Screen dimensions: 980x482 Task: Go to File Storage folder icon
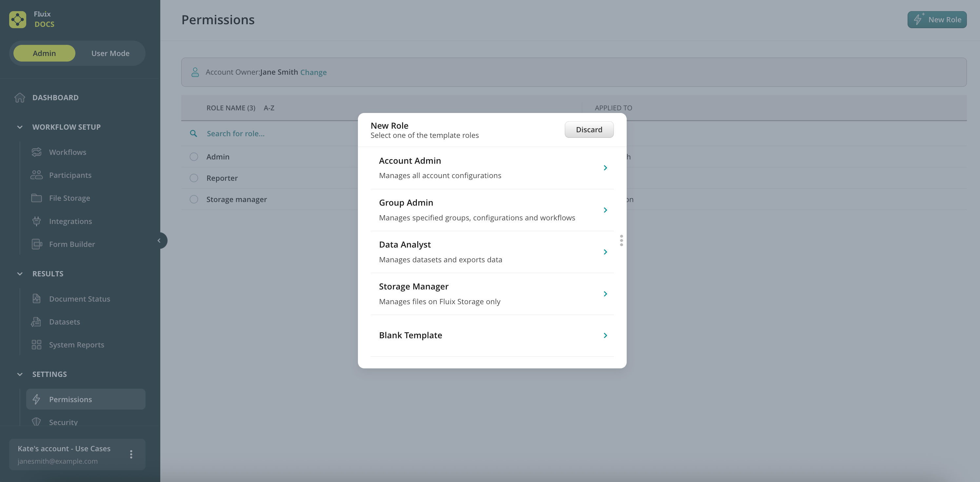click(x=36, y=198)
